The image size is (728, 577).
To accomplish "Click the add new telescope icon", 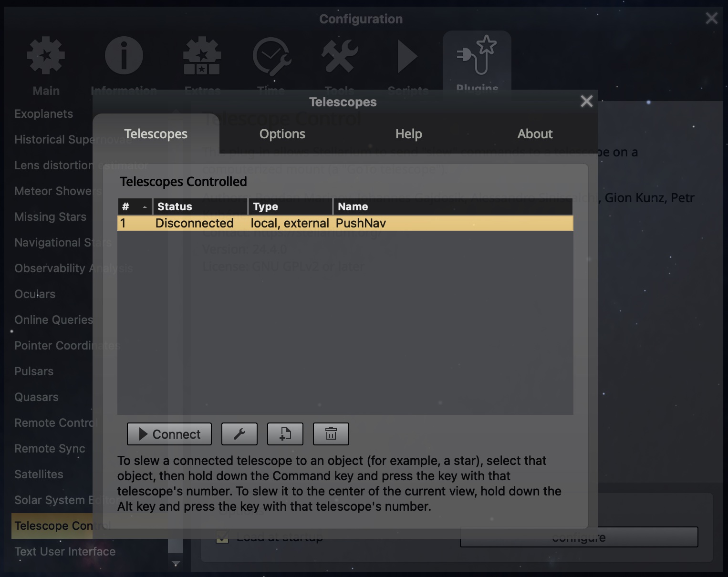I will [285, 434].
